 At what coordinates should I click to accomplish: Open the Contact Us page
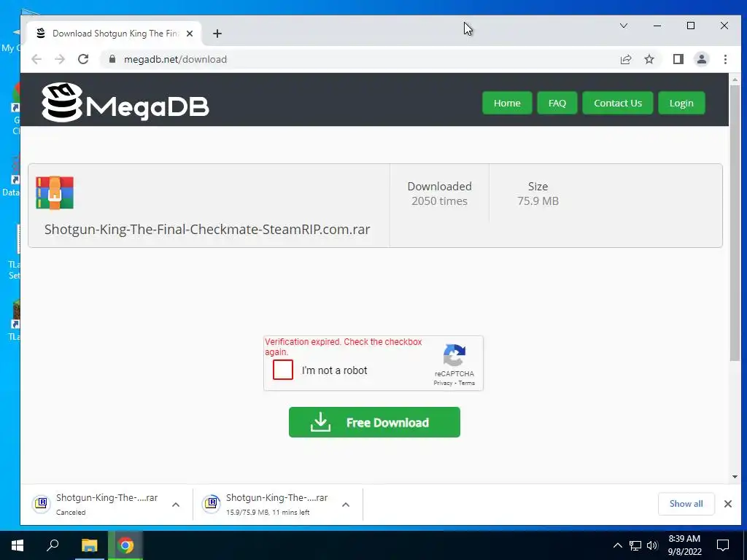617,103
